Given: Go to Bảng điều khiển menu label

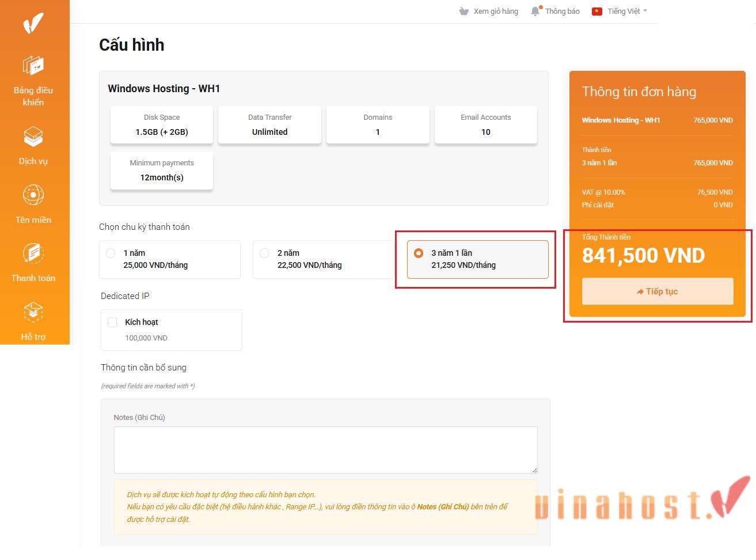Looking at the screenshot, I should pos(33,96).
